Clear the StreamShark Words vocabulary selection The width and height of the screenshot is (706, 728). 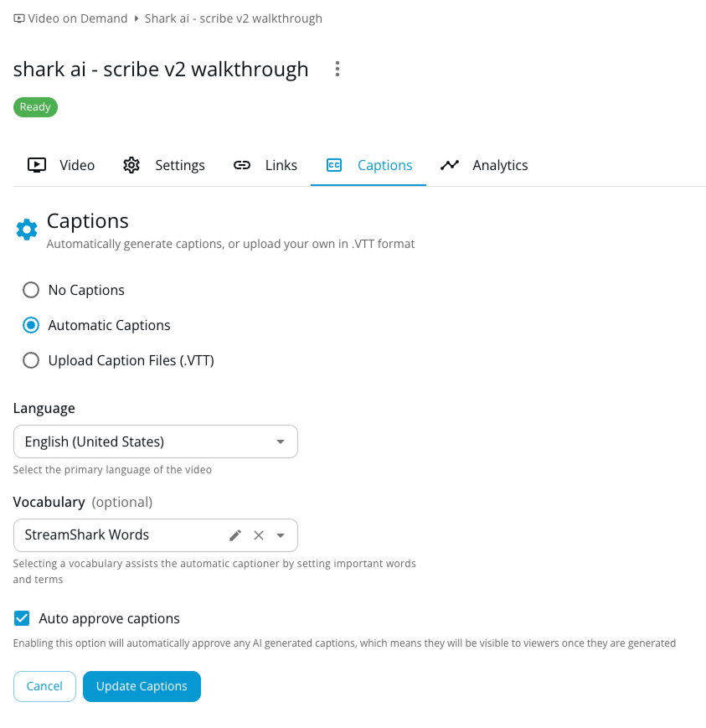(x=259, y=535)
